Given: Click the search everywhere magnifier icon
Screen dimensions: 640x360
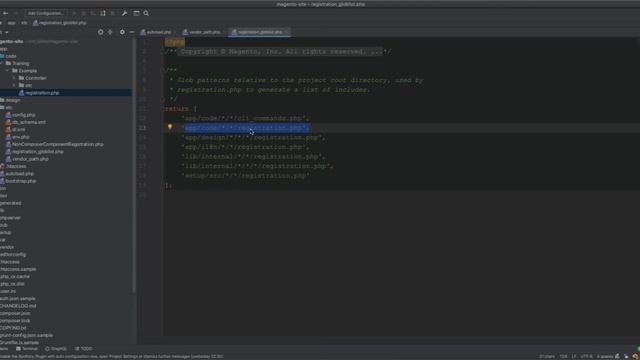Looking at the screenshot, I should coord(146,13).
